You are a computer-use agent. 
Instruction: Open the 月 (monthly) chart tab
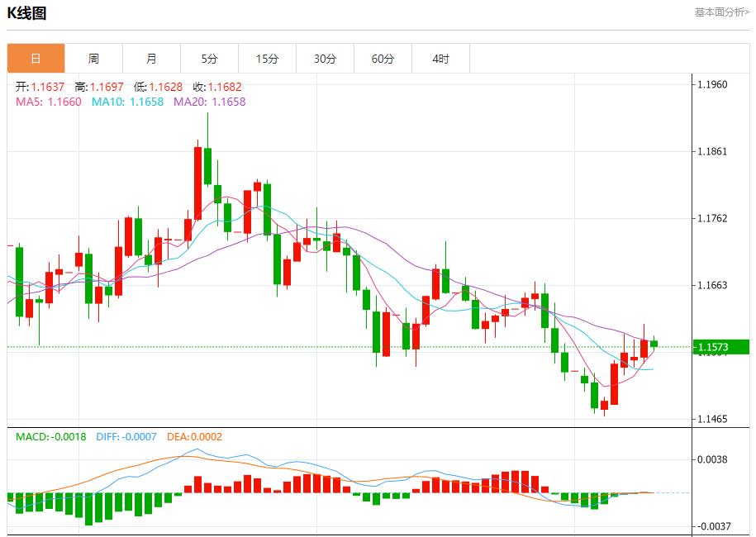click(151, 59)
